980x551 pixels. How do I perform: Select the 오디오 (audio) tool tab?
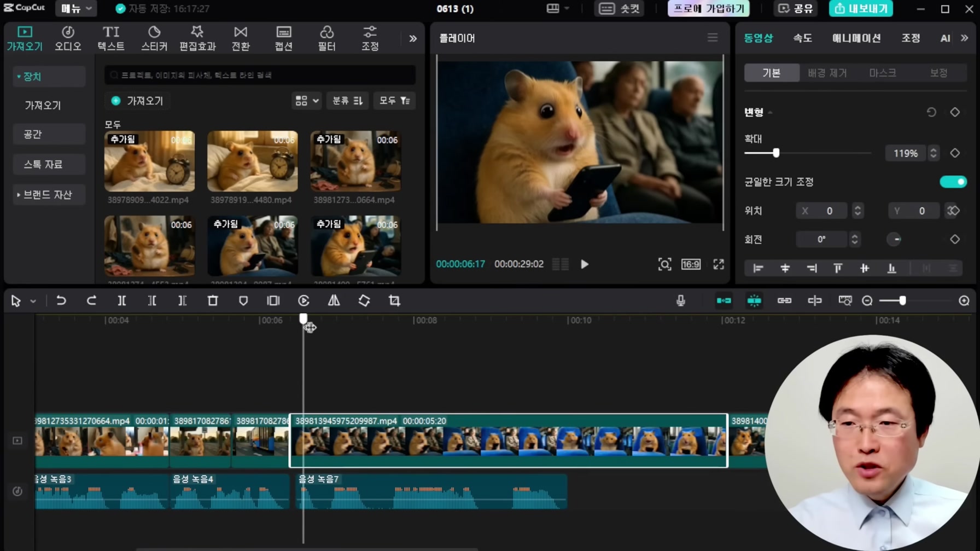(x=68, y=38)
